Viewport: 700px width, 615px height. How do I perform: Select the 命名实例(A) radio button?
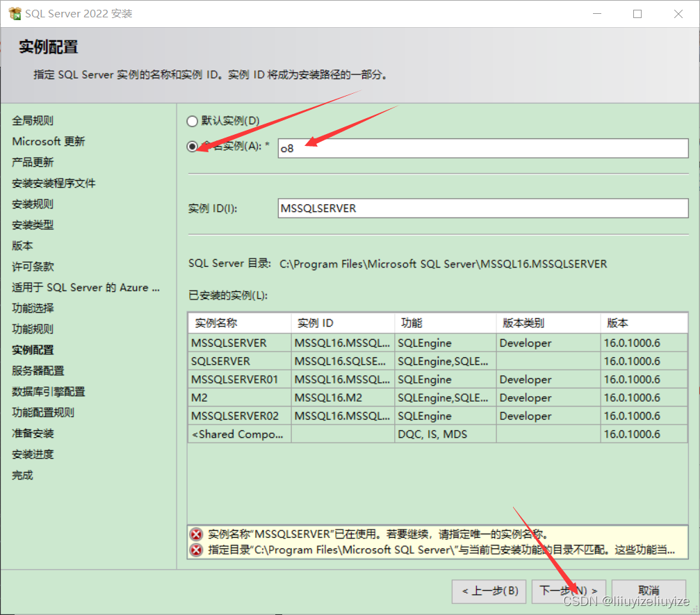tap(192, 147)
